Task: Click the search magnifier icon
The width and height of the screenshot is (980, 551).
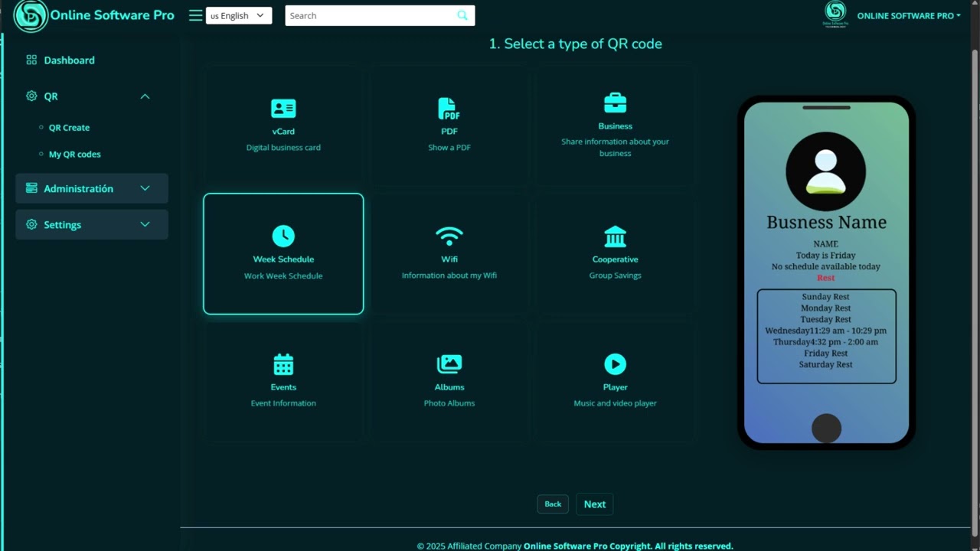Action: pos(462,15)
